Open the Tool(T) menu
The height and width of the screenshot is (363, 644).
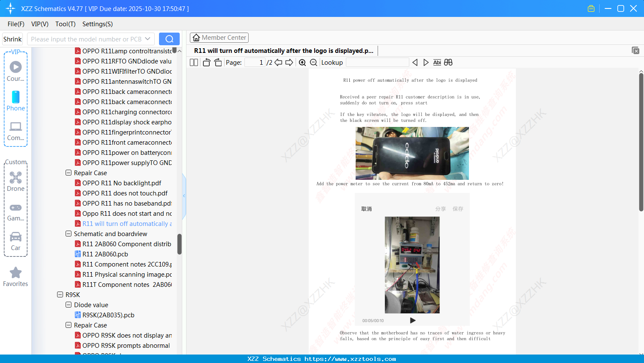tap(66, 24)
